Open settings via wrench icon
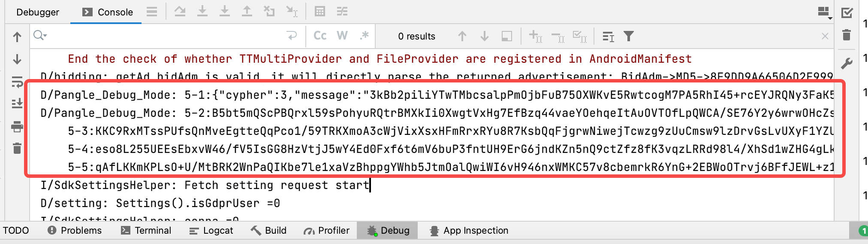This screenshot has width=868, height=244. click(x=847, y=64)
